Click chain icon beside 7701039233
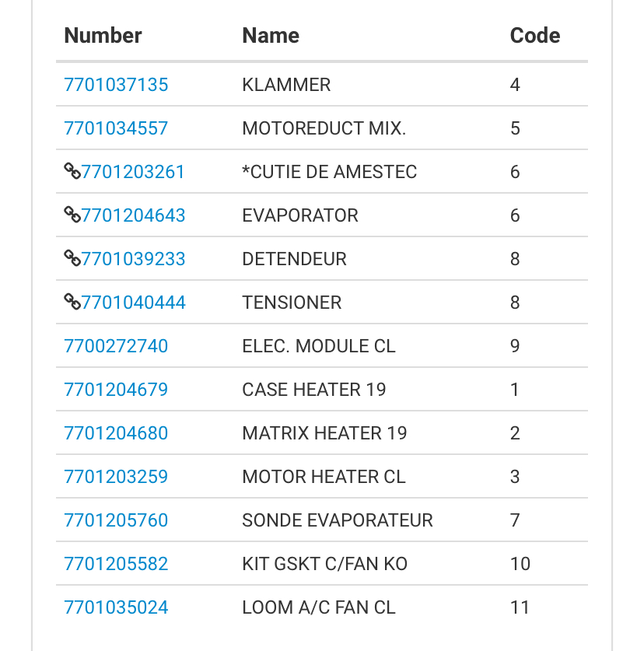The height and width of the screenshot is (651, 644). [72, 259]
